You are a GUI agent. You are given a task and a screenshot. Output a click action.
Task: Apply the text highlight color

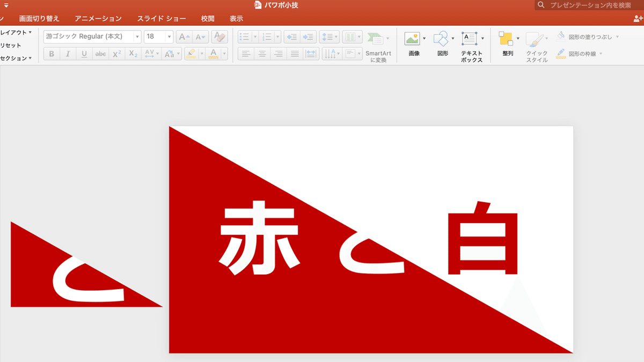coord(191,54)
